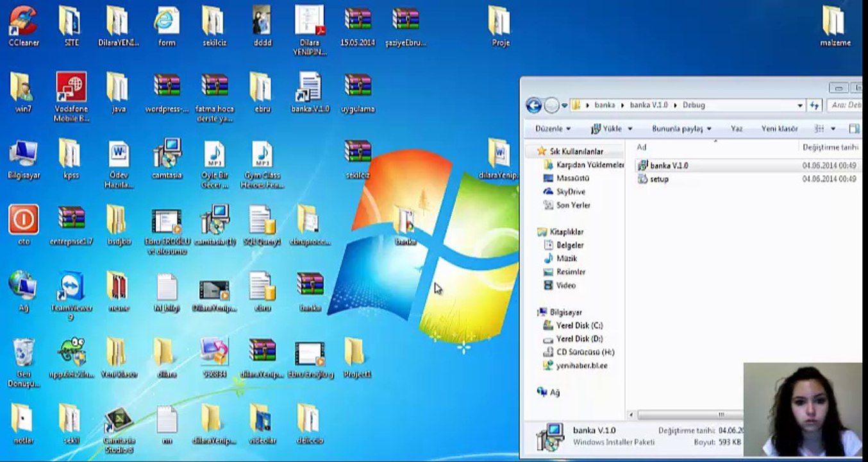Viewport: 868px width, 462px height.
Task: Select the kpss folder icon
Action: coord(71,160)
